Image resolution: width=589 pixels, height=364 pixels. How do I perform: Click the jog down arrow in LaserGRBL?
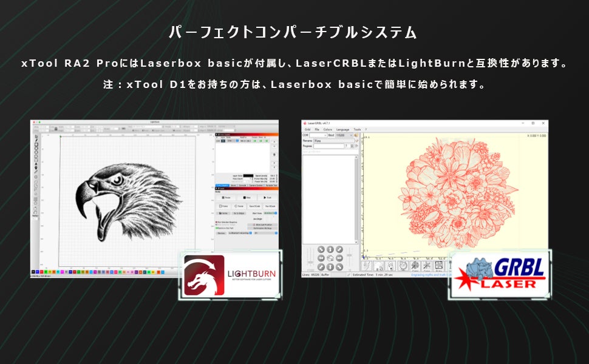330,267
